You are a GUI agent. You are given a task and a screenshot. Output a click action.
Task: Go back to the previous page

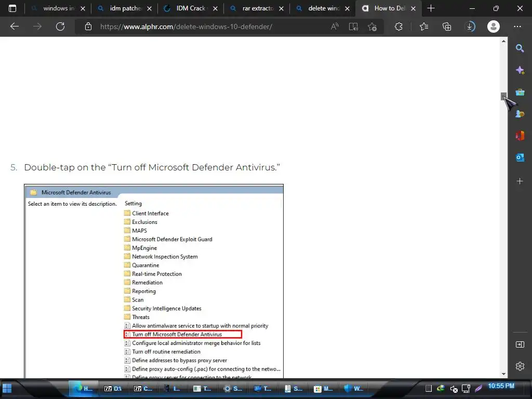15,26
